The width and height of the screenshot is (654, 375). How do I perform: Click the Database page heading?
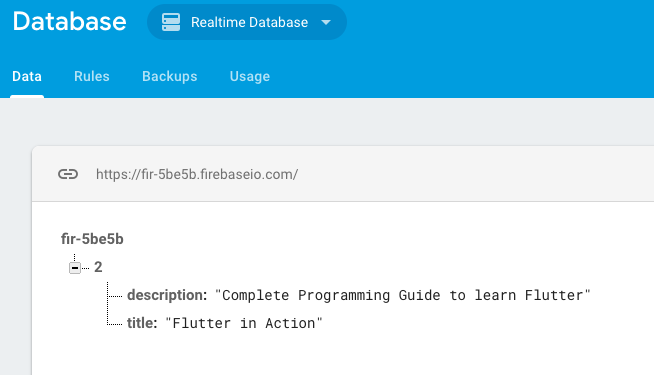tap(69, 21)
